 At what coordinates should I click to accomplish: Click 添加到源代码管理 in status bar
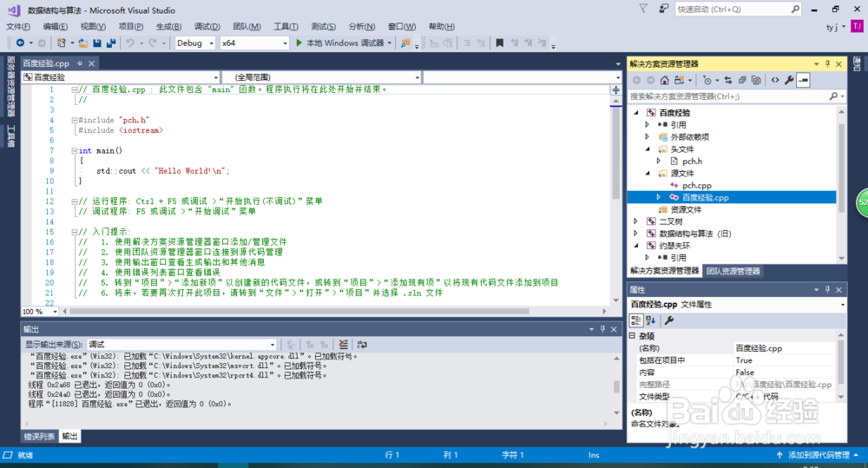tap(819, 455)
